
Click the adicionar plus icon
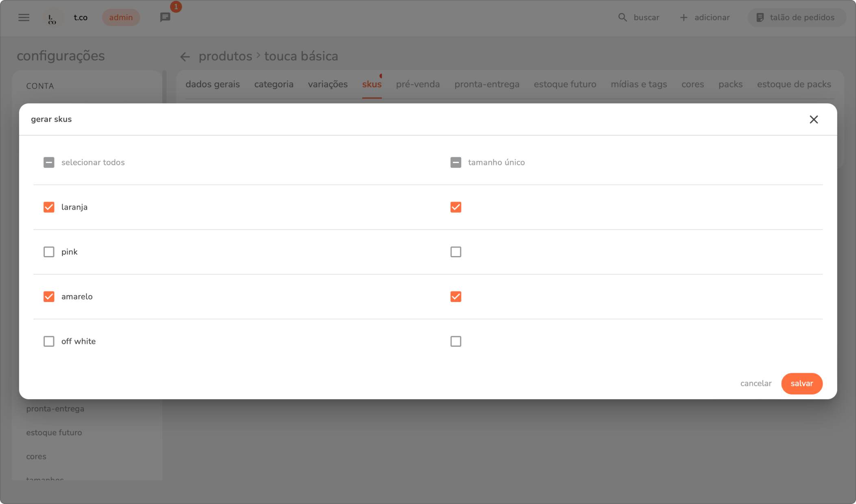pyautogui.click(x=683, y=17)
